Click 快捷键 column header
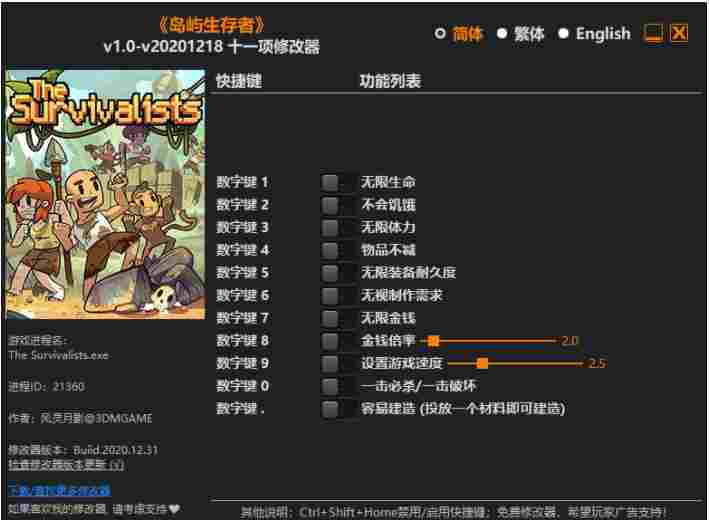 tap(239, 81)
